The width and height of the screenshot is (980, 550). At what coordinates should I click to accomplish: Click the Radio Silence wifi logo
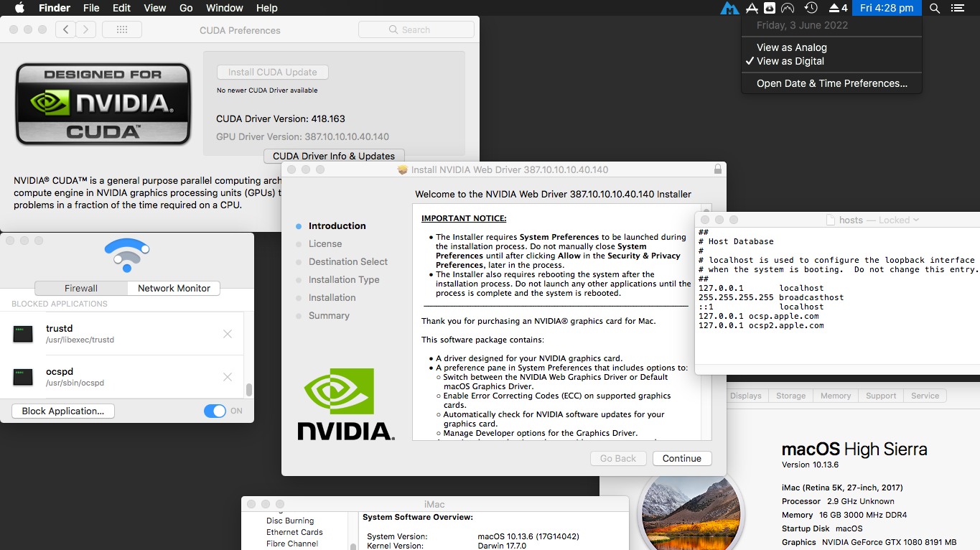[x=127, y=255]
